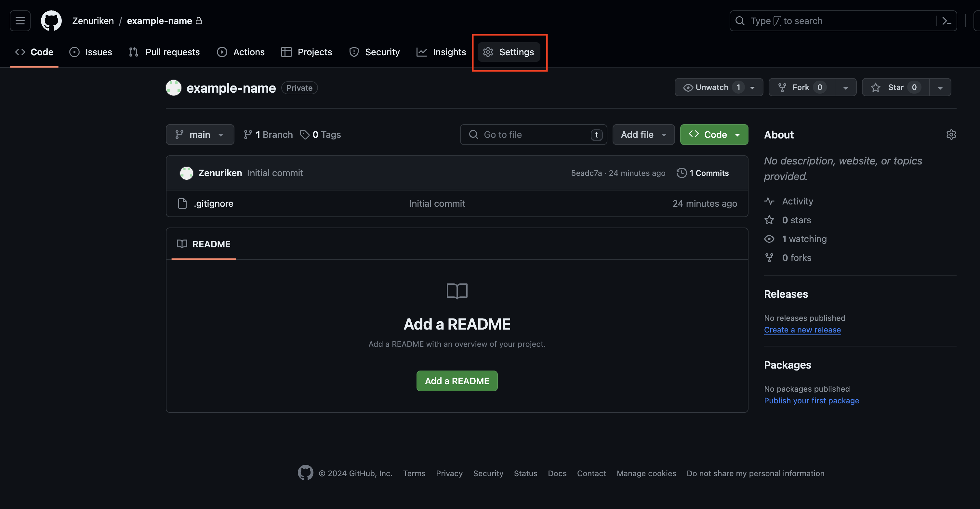Open the Projects tab
This screenshot has width=980, height=509.
tap(306, 52)
